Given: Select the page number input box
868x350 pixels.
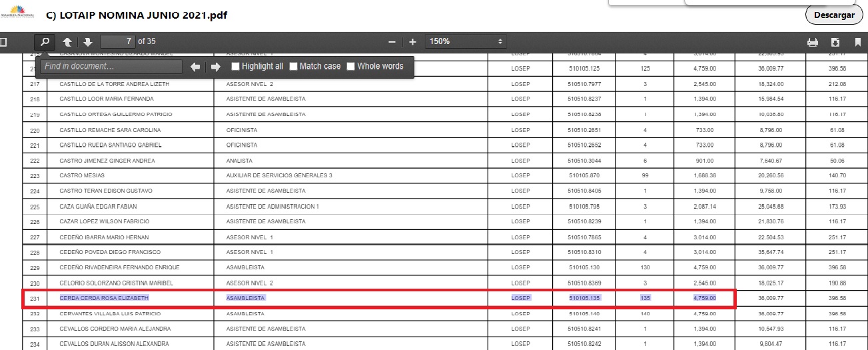Looking at the screenshot, I should [117, 41].
